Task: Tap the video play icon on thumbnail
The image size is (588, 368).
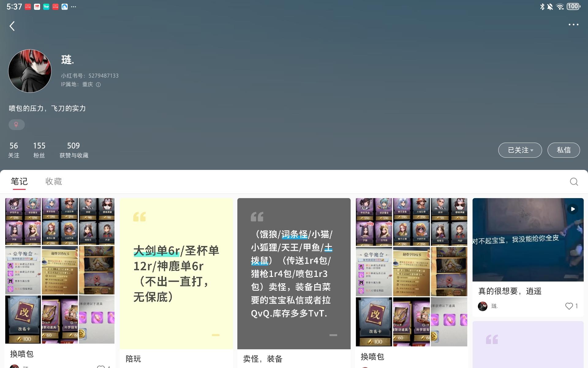Action: 573,209
